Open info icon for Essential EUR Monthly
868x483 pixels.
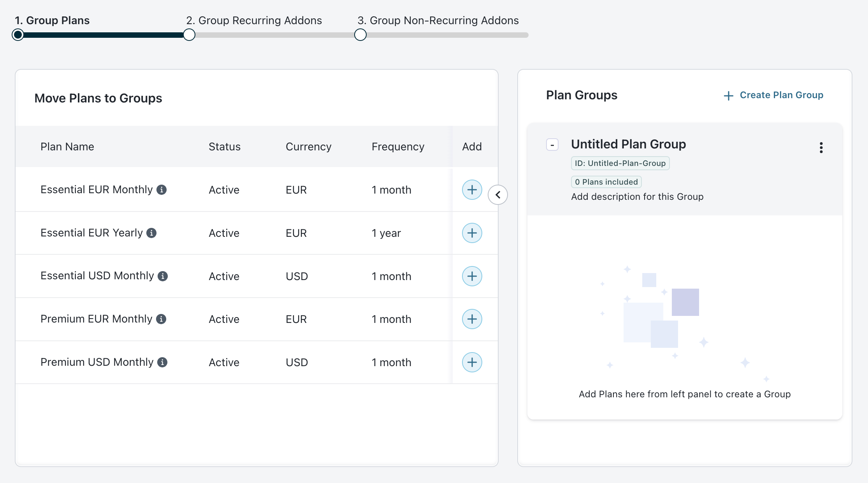tap(162, 190)
